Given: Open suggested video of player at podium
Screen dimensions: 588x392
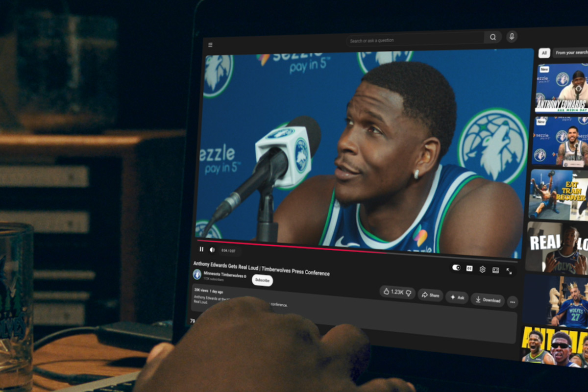Looking at the screenshot, I should point(560,141).
